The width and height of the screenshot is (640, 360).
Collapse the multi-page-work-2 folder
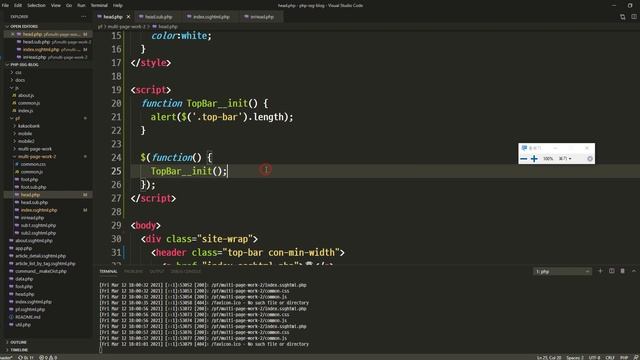click(37, 157)
